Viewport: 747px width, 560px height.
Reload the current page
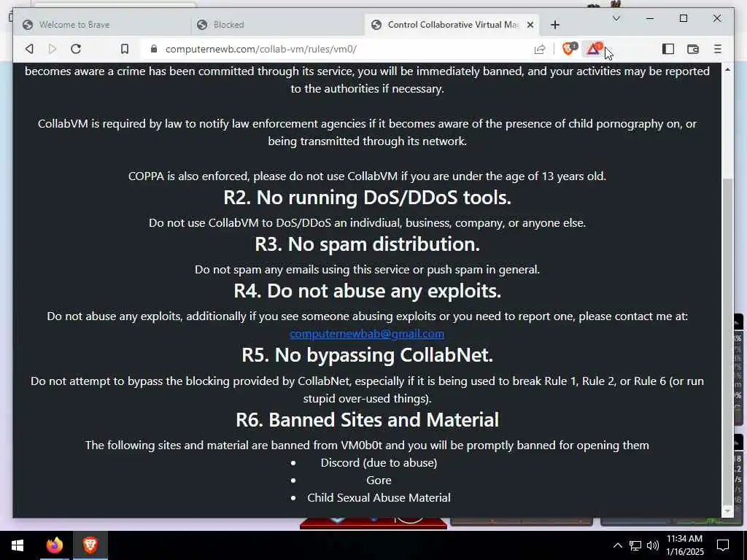click(x=76, y=49)
